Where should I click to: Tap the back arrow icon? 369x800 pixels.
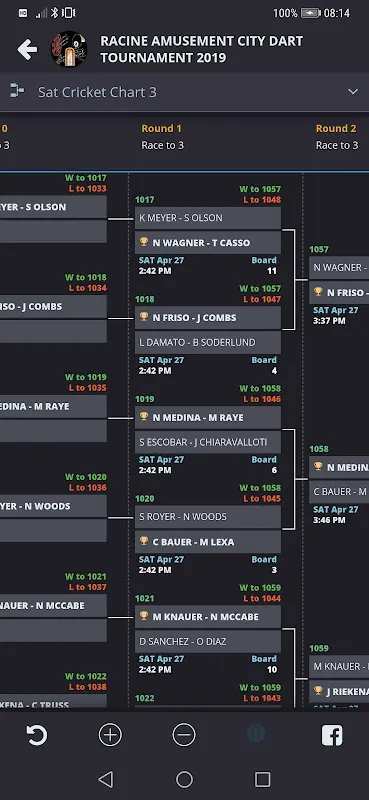[x=27, y=49]
